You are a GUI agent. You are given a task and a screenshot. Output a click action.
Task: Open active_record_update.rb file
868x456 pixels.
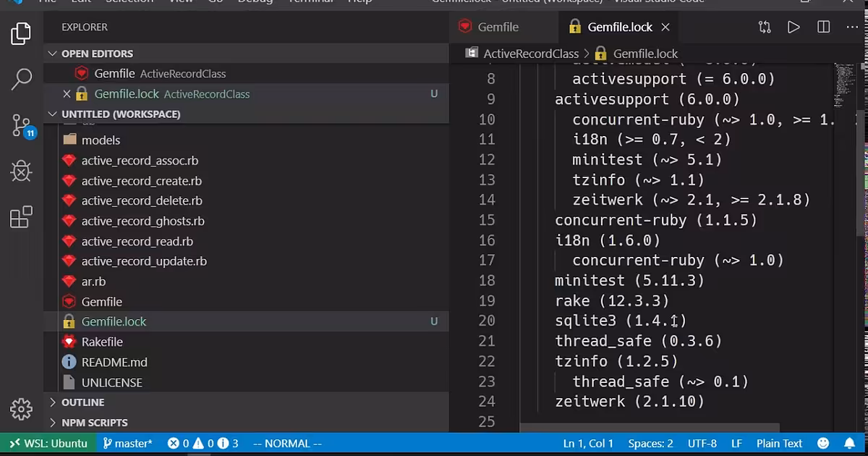click(x=144, y=261)
